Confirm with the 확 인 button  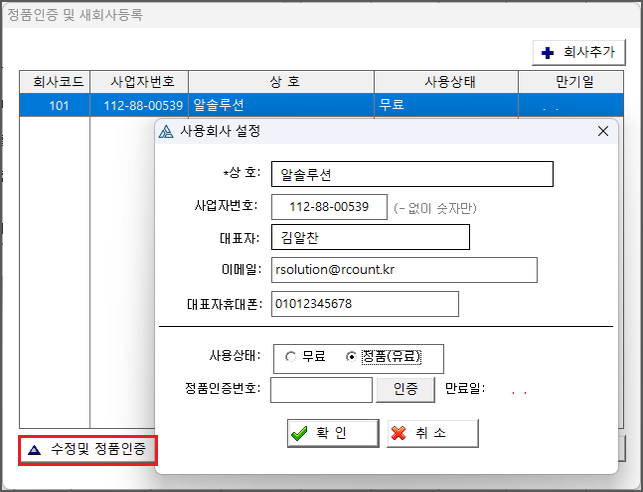coord(333,433)
